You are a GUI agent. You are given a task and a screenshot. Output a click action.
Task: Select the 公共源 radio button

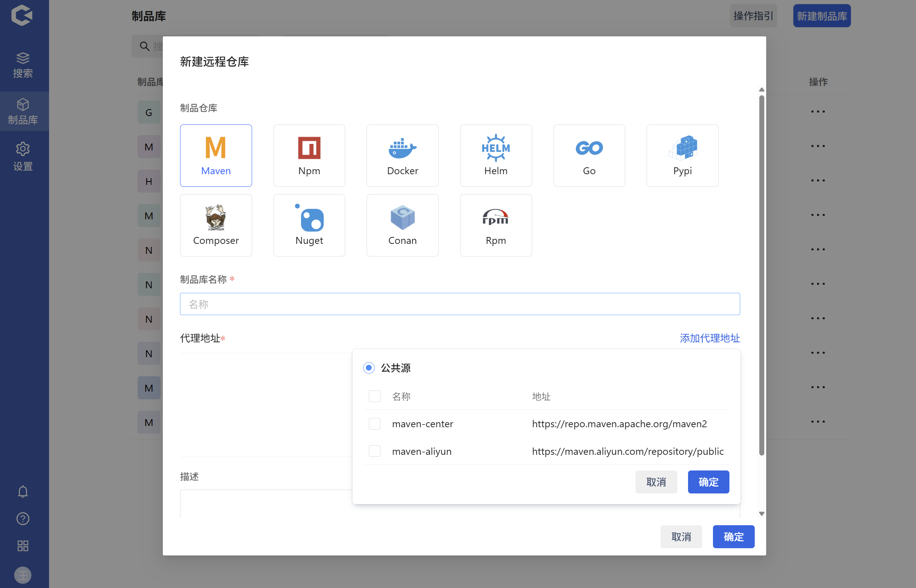[x=369, y=368]
